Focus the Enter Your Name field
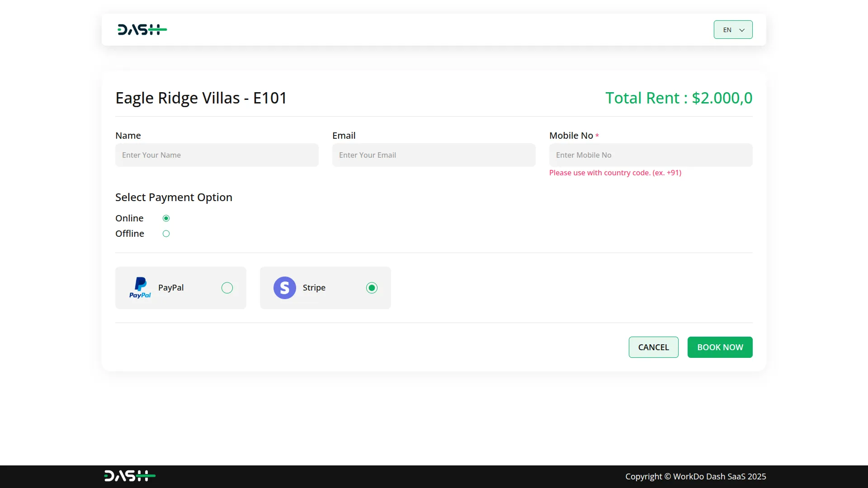 (x=217, y=155)
